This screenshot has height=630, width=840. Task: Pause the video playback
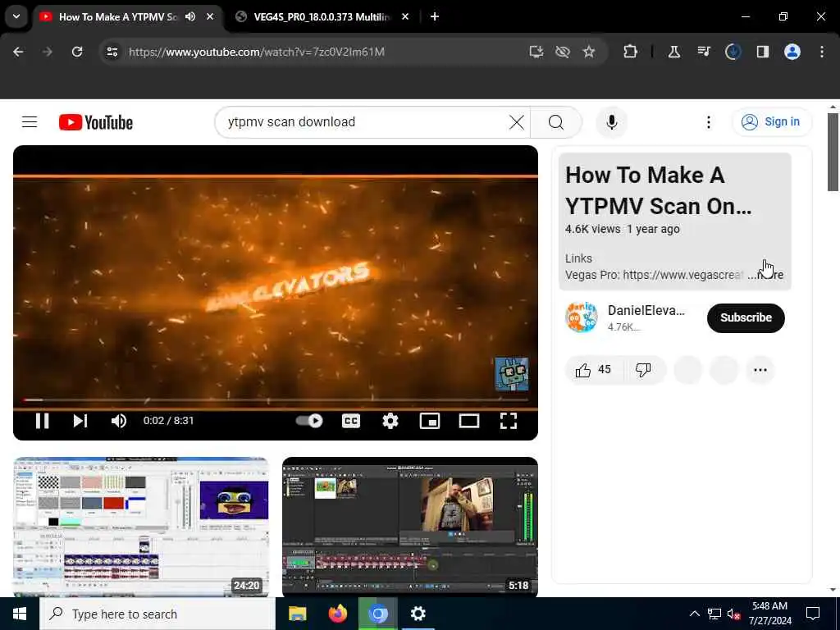click(43, 421)
